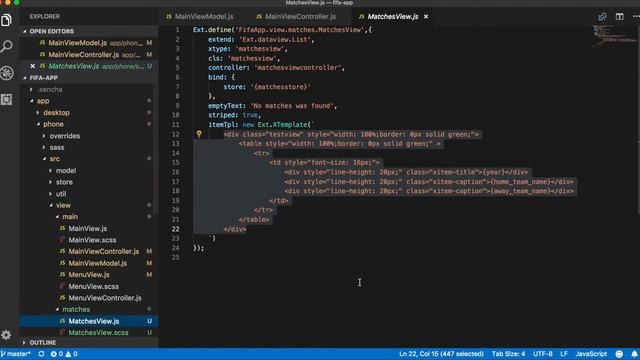Click the feedback smiley icon
The height and width of the screenshot is (360, 640).
pyautogui.click(x=619, y=354)
